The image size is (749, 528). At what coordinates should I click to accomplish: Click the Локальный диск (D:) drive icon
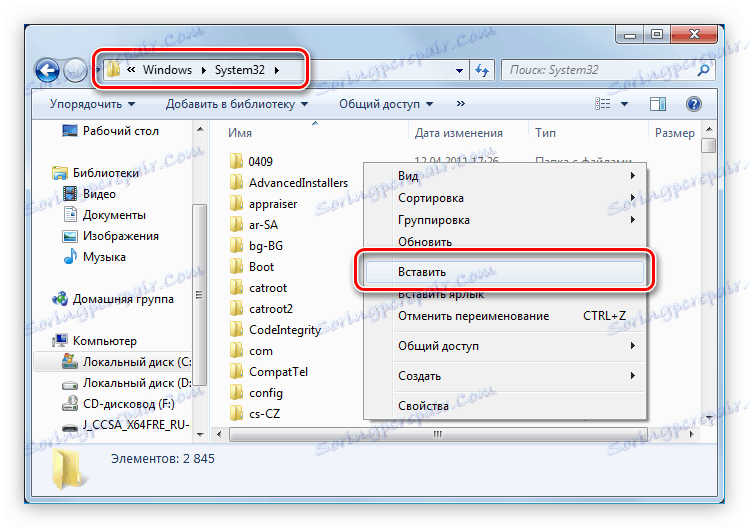70,384
